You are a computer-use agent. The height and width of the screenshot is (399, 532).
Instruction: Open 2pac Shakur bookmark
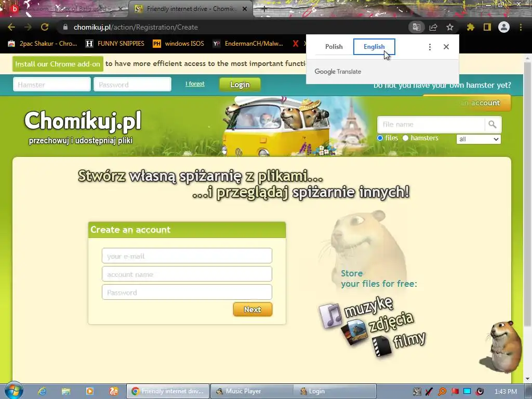click(x=43, y=44)
